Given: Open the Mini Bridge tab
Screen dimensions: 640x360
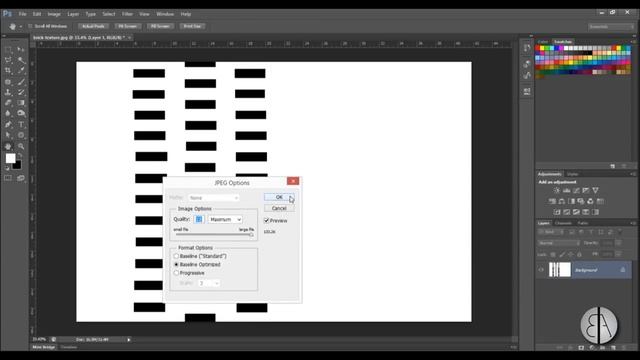Looking at the screenshot, I should point(44,347).
